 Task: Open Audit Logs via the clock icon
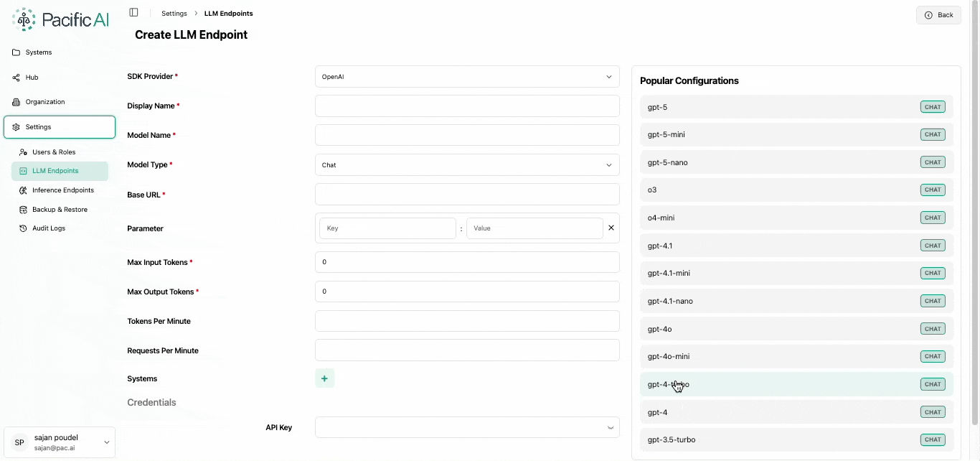click(24, 228)
